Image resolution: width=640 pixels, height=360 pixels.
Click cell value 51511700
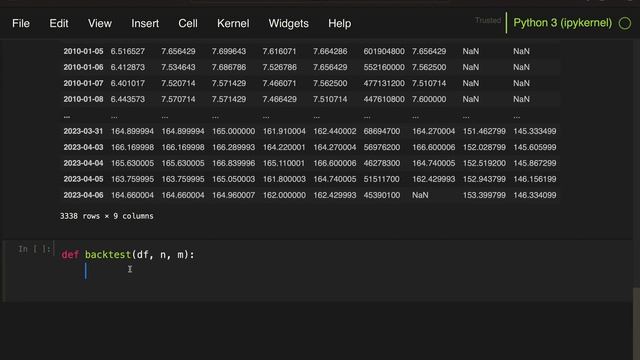(x=382, y=179)
